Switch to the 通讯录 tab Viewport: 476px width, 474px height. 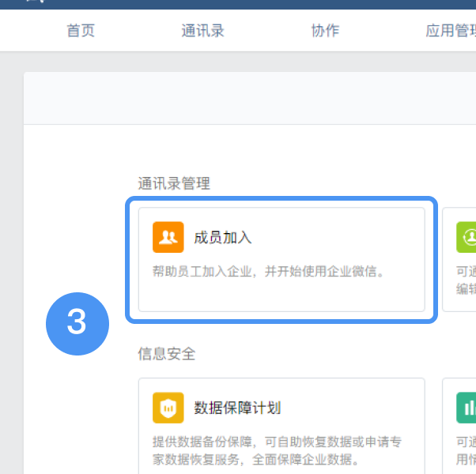[202, 31]
